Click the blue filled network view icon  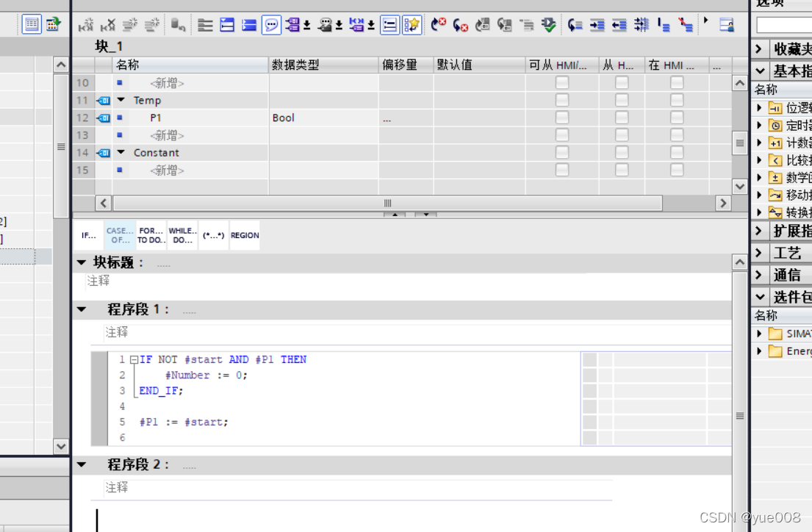coord(249,24)
